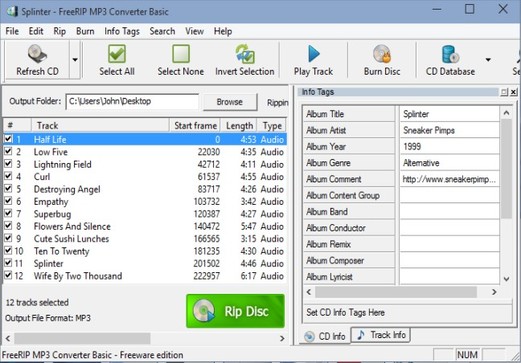This screenshot has width=521, height=363.
Task: Click the Select None icon
Action: click(181, 54)
